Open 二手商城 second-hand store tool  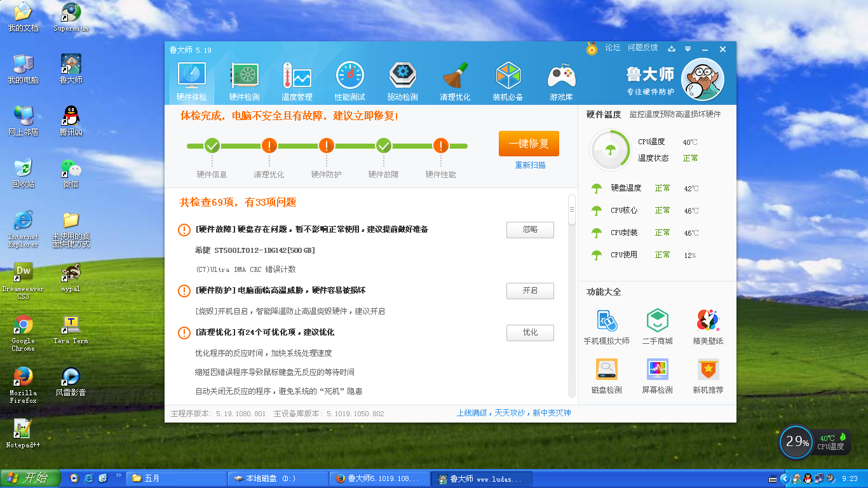tap(657, 327)
